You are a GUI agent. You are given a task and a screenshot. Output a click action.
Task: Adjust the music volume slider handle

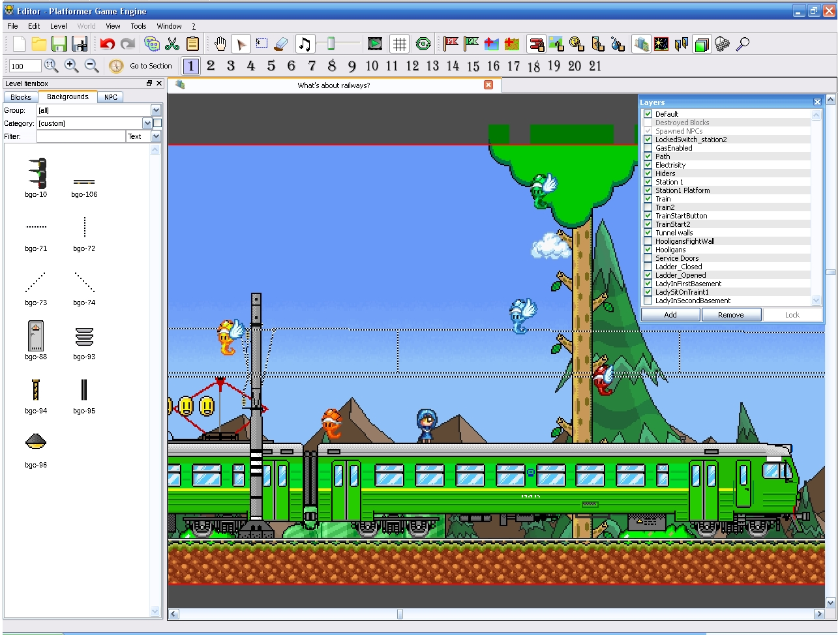click(x=331, y=44)
